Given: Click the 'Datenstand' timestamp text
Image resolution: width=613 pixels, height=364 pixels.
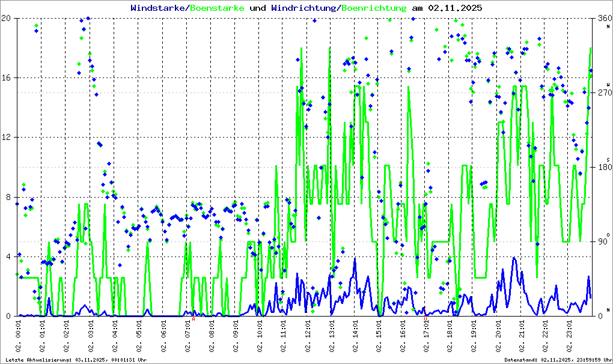Looking at the screenshot, I should [x=558, y=360].
